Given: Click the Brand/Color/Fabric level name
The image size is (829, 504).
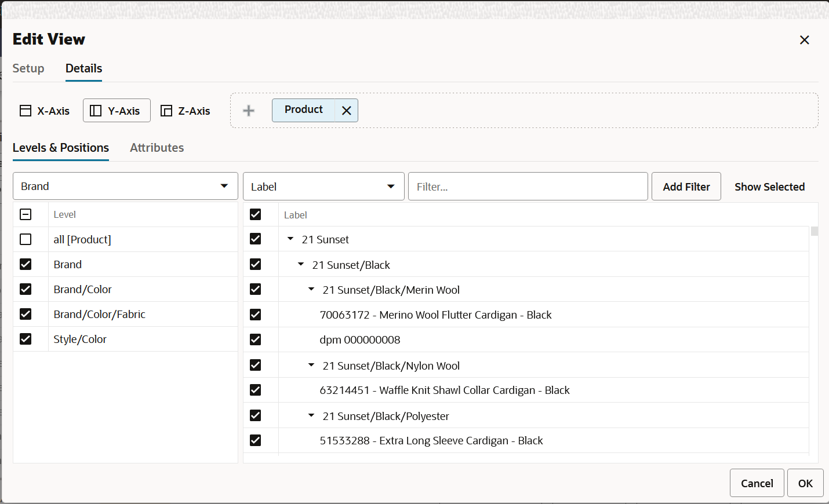Looking at the screenshot, I should 99,315.
